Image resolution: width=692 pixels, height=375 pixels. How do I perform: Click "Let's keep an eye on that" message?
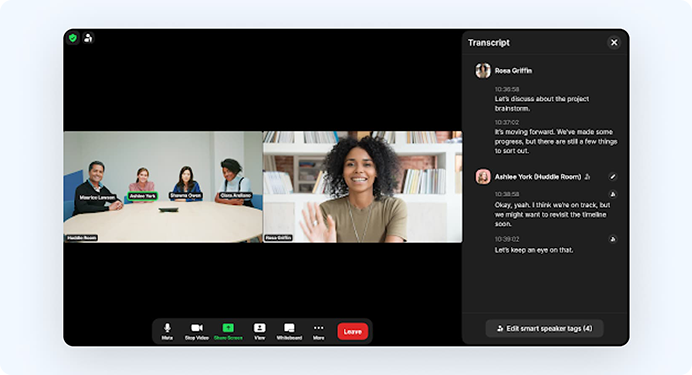(x=534, y=250)
